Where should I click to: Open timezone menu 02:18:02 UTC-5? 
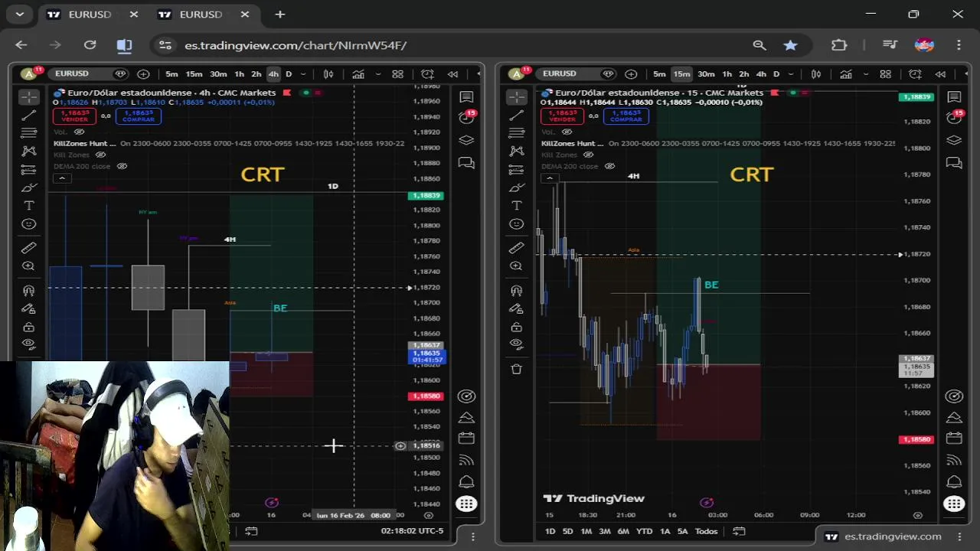point(412,530)
